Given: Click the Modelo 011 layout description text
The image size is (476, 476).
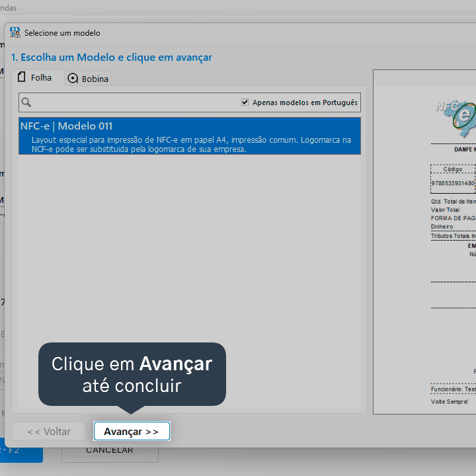Looking at the screenshot, I should pos(191,145).
